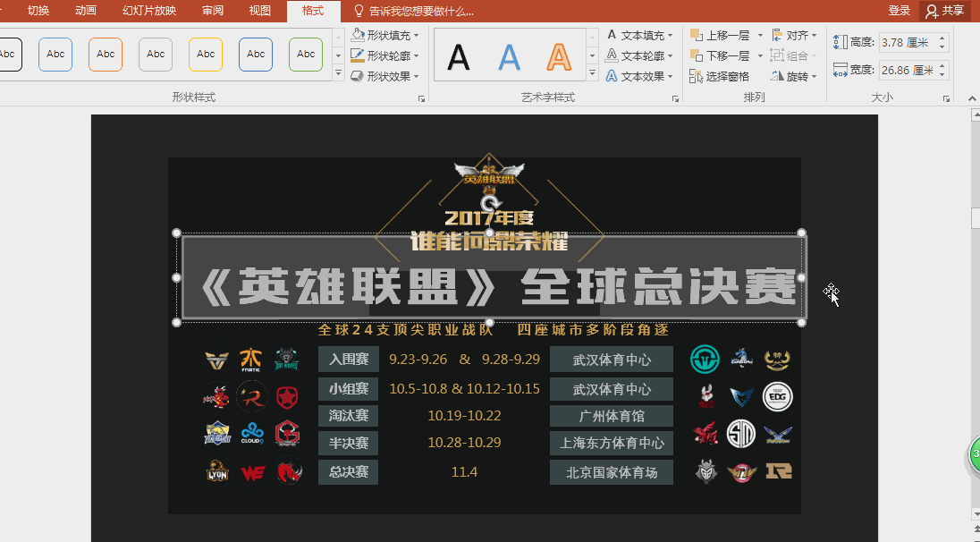Click the lightbulb tell-me icon
This screenshot has height=542, width=980.
coord(359,11)
